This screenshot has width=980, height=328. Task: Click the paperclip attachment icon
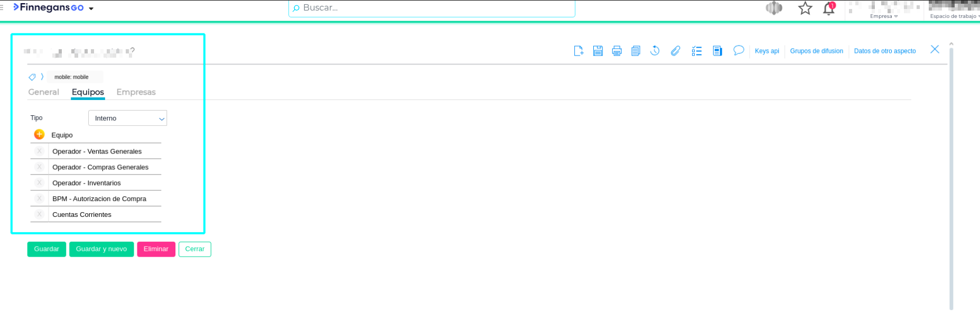(675, 51)
